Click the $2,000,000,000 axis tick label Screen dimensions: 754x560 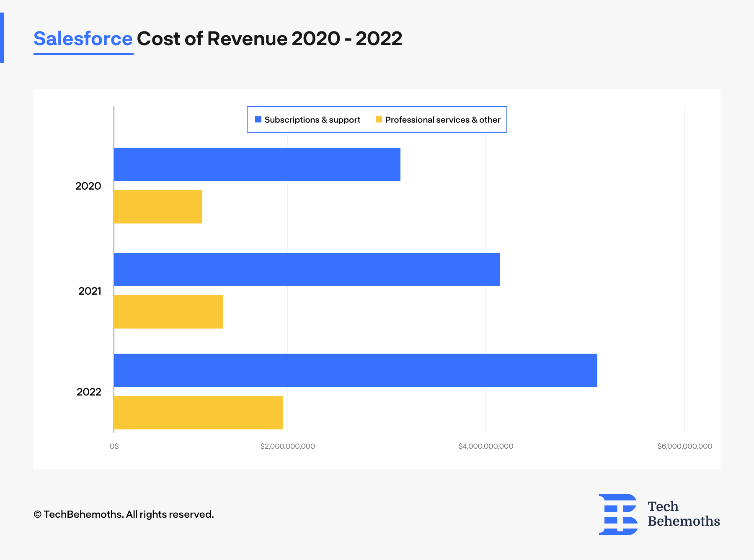tap(288, 446)
